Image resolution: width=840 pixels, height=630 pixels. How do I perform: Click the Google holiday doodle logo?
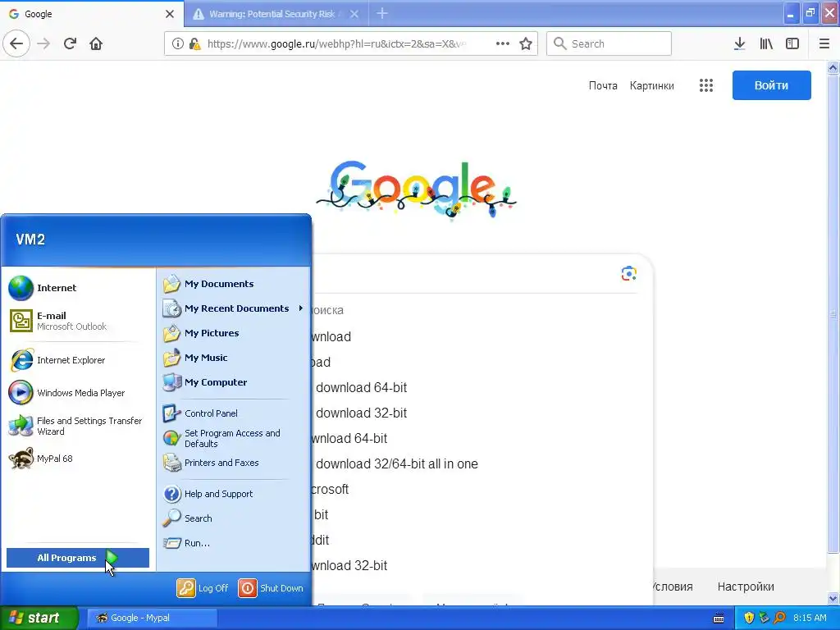tap(416, 189)
